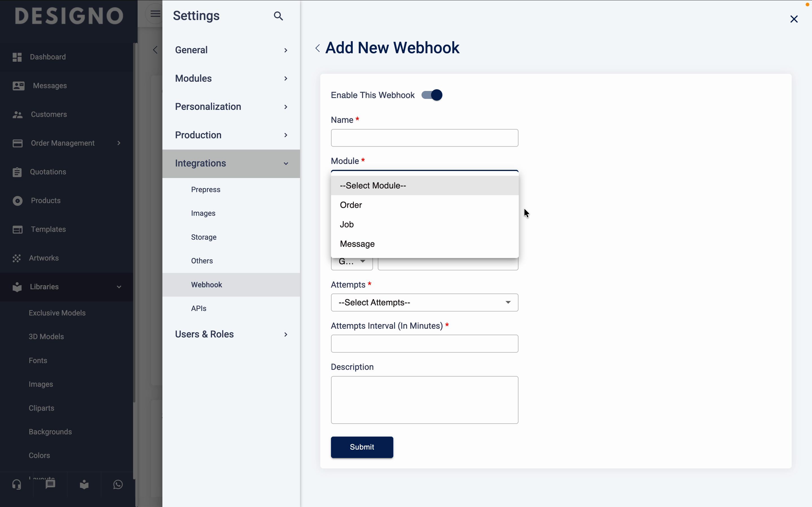Open the Select Attempts dropdown
Image resolution: width=812 pixels, height=507 pixels.
point(424,303)
